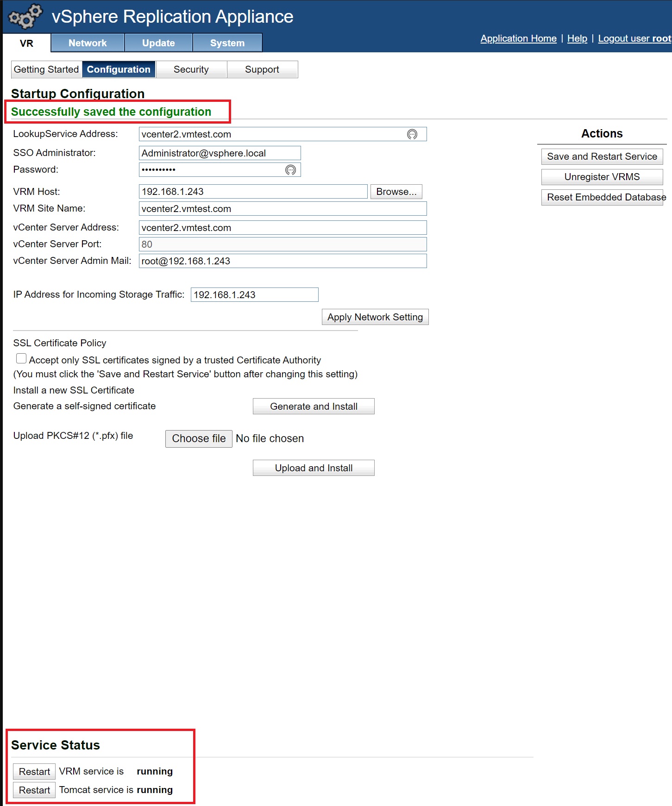
Task: Focus the vCenter Server Address field
Action: (283, 228)
